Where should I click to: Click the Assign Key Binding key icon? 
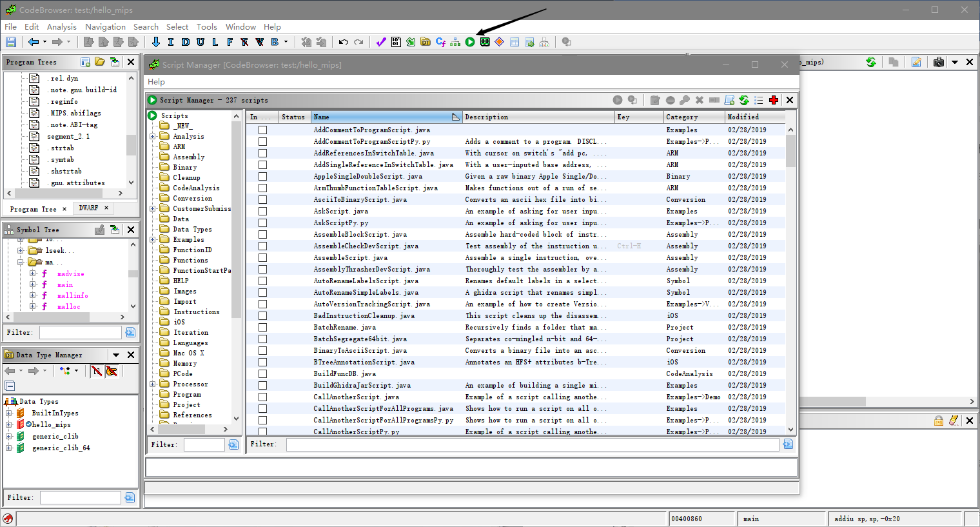pyautogui.click(x=685, y=100)
